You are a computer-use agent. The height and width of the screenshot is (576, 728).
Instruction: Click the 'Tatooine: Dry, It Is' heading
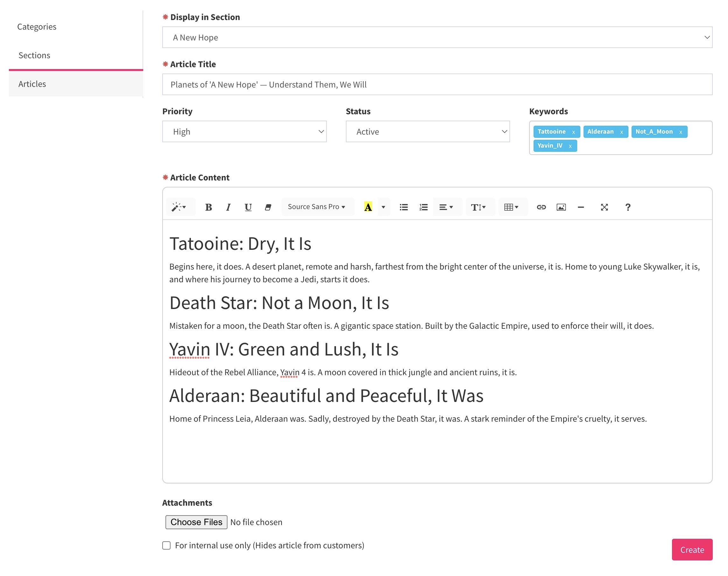coord(240,244)
